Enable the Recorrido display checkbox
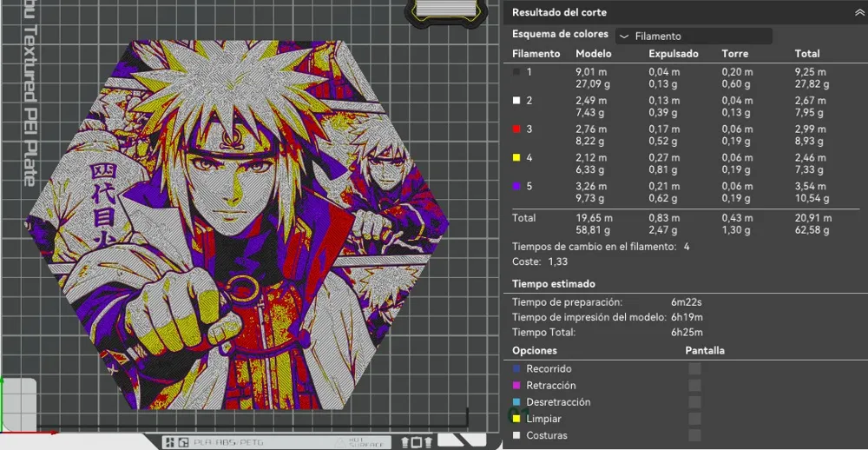The image size is (868, 450). [x=694, y=368]
